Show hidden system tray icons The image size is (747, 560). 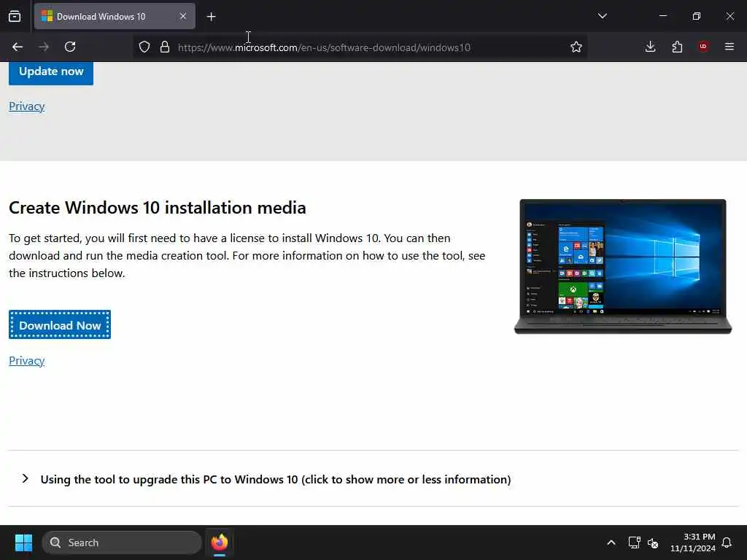[x=611, y=542]
